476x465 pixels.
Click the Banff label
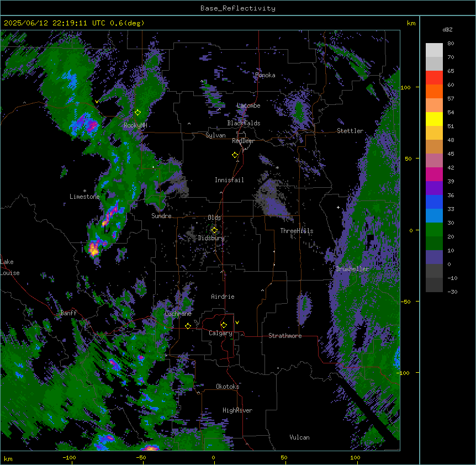[x=68, y=313]
